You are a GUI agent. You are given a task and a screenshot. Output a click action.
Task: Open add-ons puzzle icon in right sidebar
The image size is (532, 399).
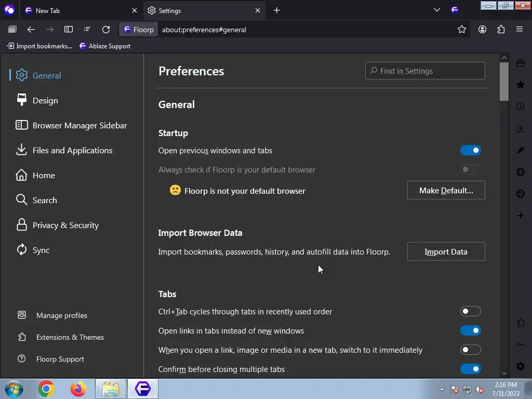click(x=521, y=323)
